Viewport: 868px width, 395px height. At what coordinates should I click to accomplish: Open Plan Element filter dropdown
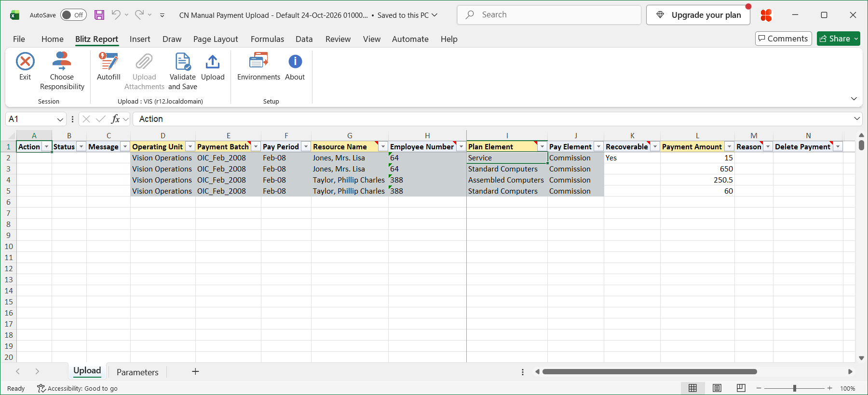[542, 146]
